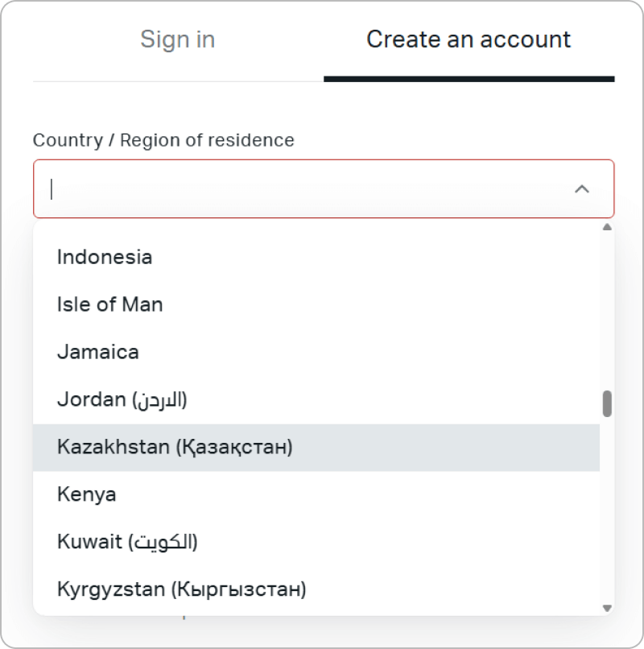Click the blinking text cursor in the country field
This screenshot has width=644, height=649.
click(x=52, y=189)
